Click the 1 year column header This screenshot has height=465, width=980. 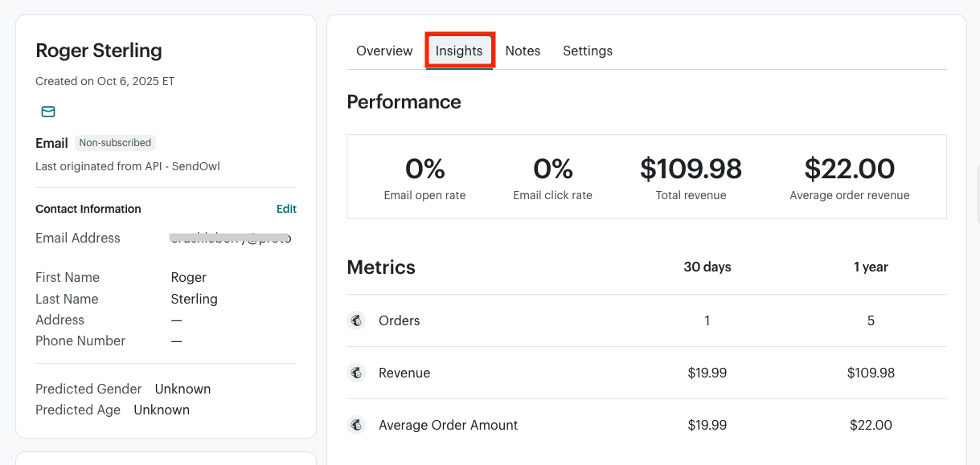(x=871, y=267)
